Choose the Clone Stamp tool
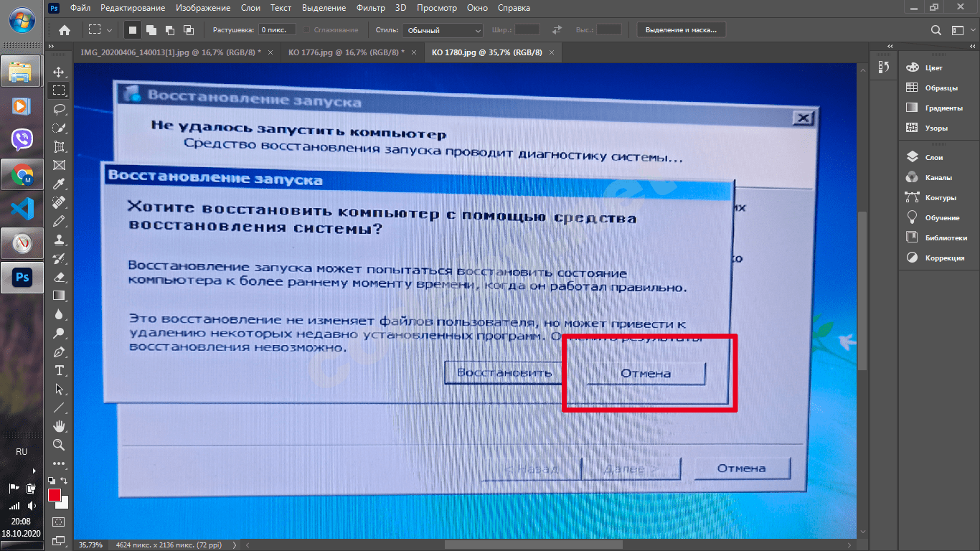This screenshot has width=980, height=551. click(59, 240)
